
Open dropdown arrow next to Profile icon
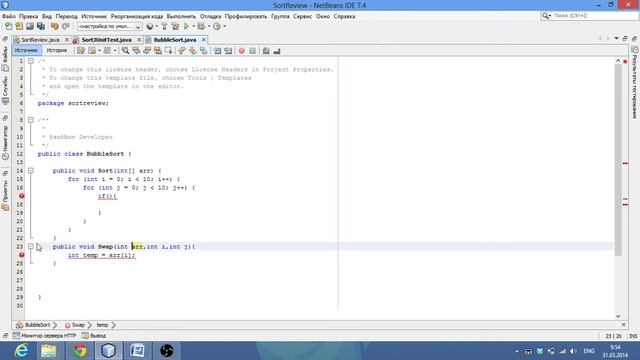click(224, 27)
